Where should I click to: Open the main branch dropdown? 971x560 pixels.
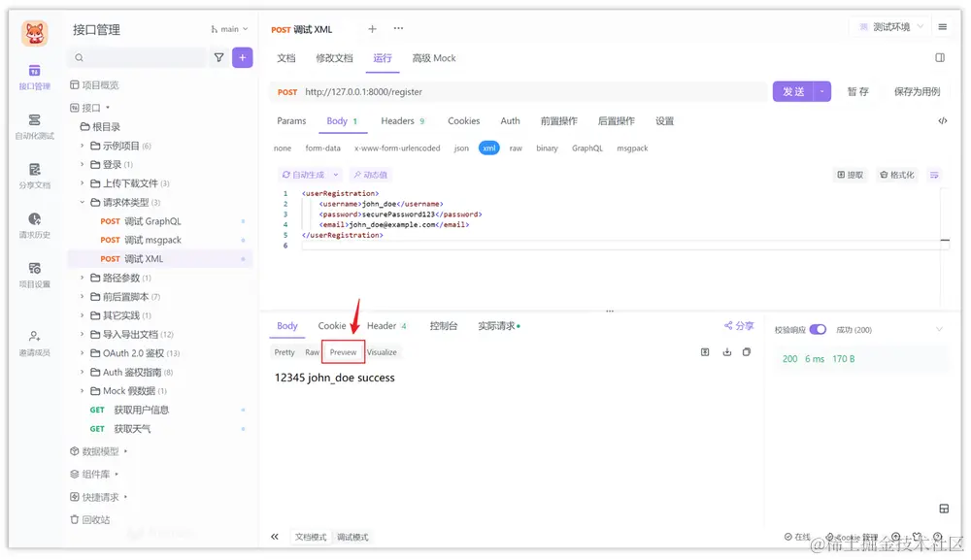point(229,29)
